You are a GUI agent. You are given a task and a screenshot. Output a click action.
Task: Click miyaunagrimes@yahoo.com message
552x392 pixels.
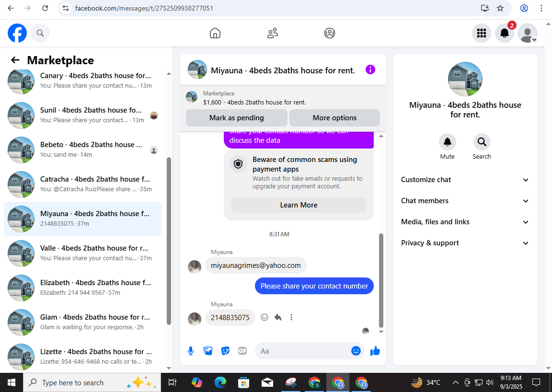click(x=255, y=265)
